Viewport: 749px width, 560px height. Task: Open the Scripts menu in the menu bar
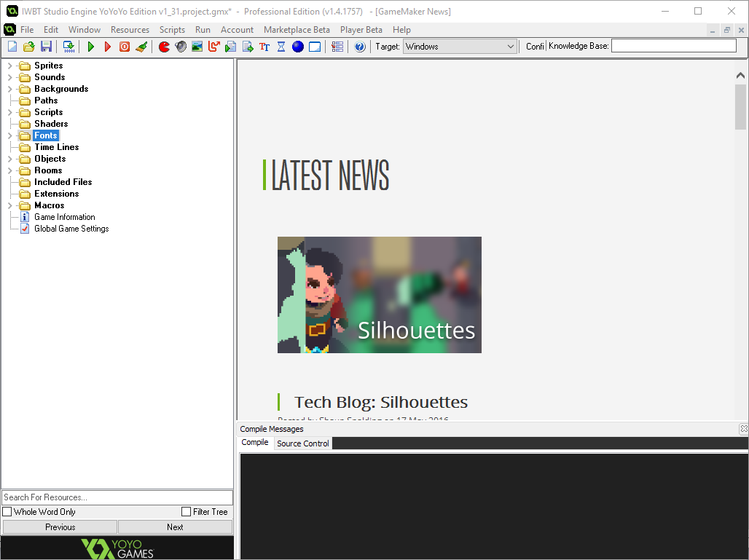click(x=172, y=30)
